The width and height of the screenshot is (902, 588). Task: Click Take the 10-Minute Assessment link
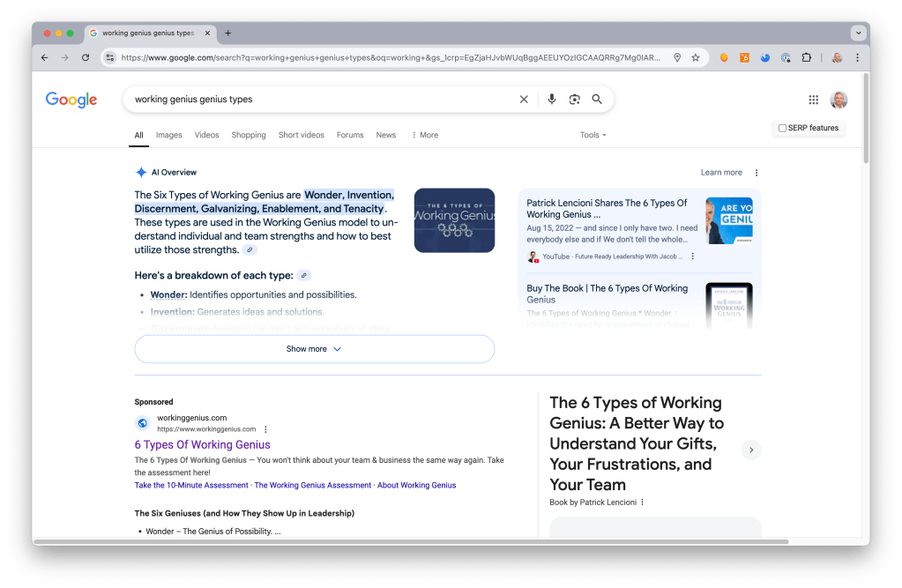(x=191, y=485)
